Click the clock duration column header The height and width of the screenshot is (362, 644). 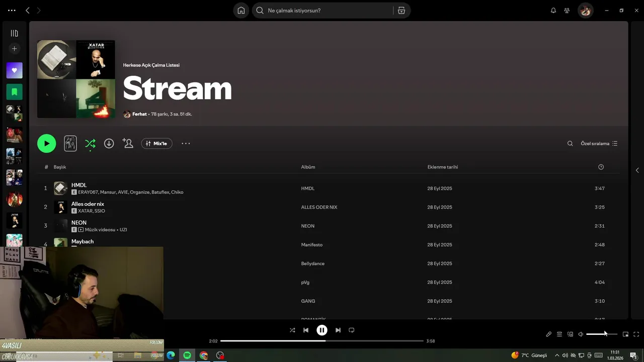coord(601,167)
